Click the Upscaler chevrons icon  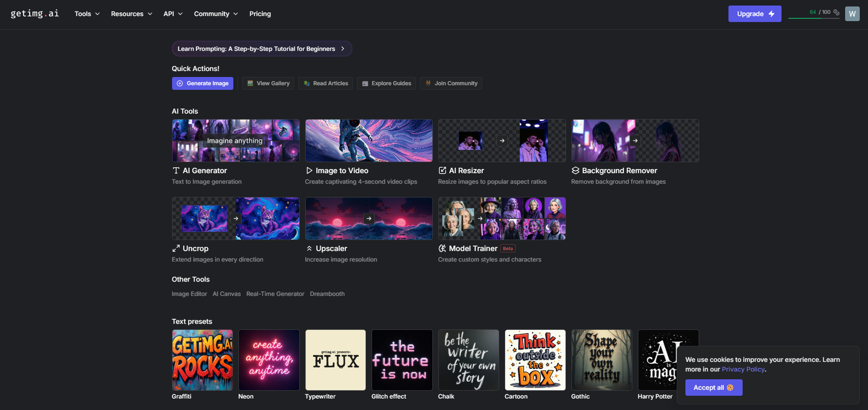coord(309,248)
